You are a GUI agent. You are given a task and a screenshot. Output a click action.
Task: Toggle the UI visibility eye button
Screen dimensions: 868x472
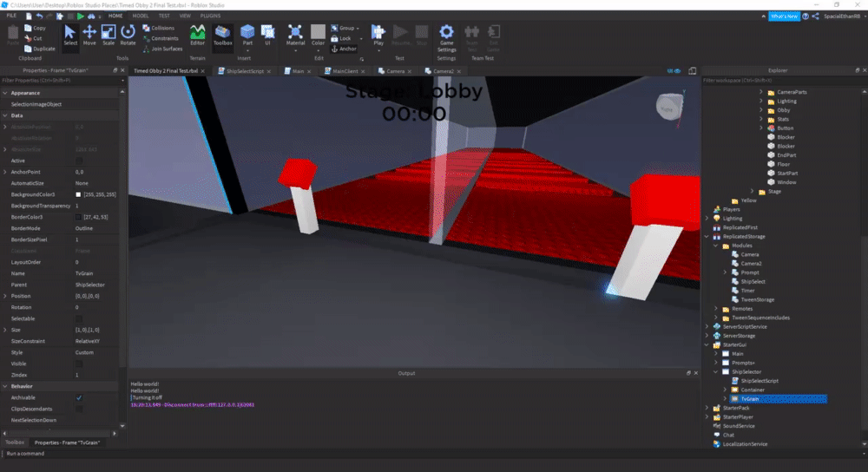pos(674,71)
